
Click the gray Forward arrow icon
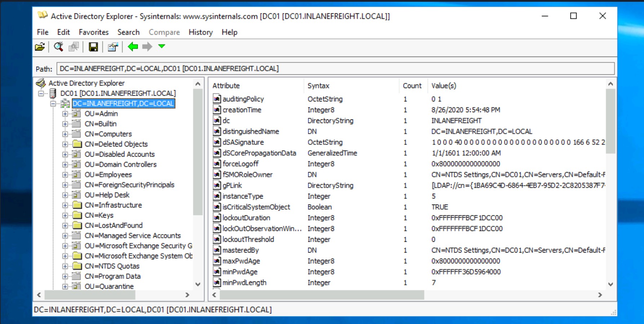[x=147, y=47]
